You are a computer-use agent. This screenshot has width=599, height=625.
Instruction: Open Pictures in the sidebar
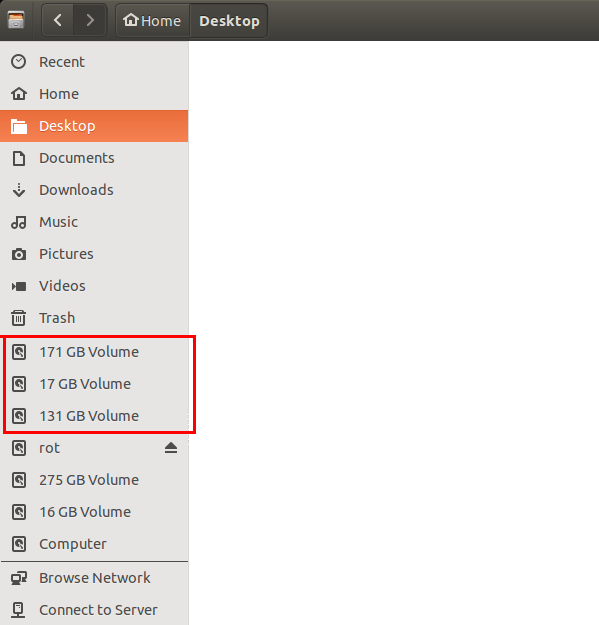click(94, 254)
